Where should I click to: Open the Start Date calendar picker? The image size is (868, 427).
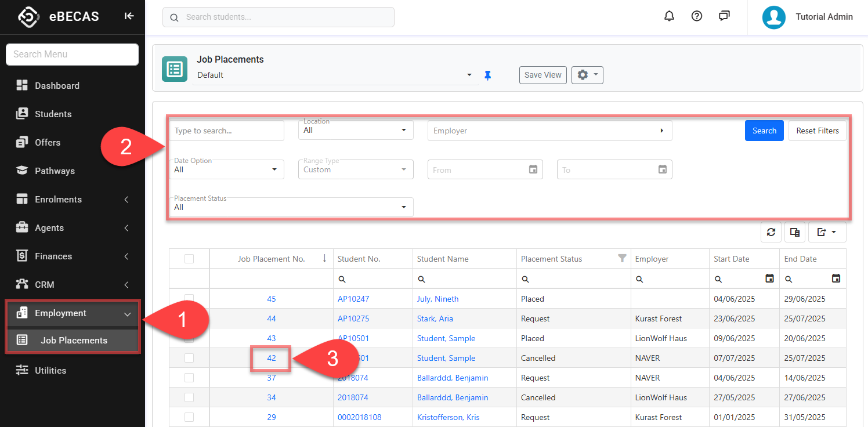769,279
